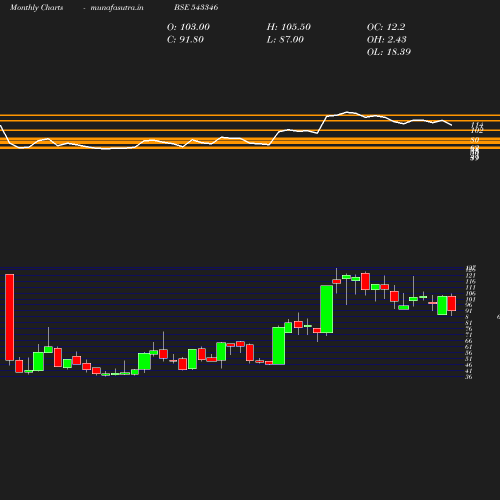Click the '106' price axis label

470,294
